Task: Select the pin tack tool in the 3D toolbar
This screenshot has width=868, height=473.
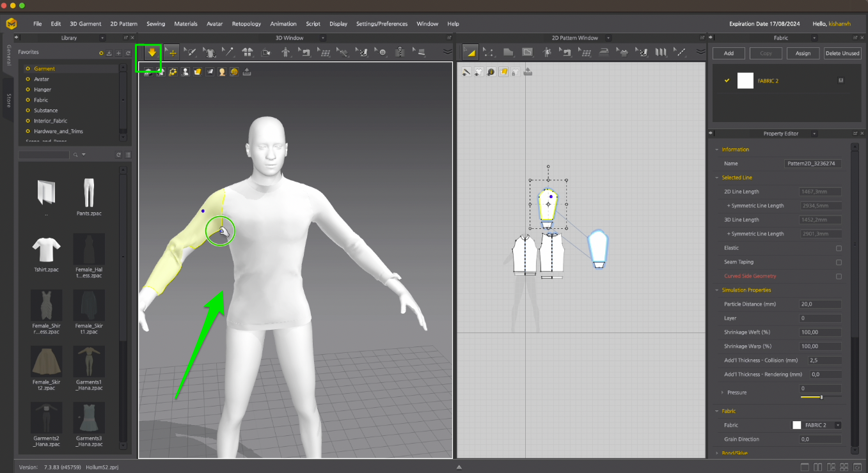Action: 228,52
